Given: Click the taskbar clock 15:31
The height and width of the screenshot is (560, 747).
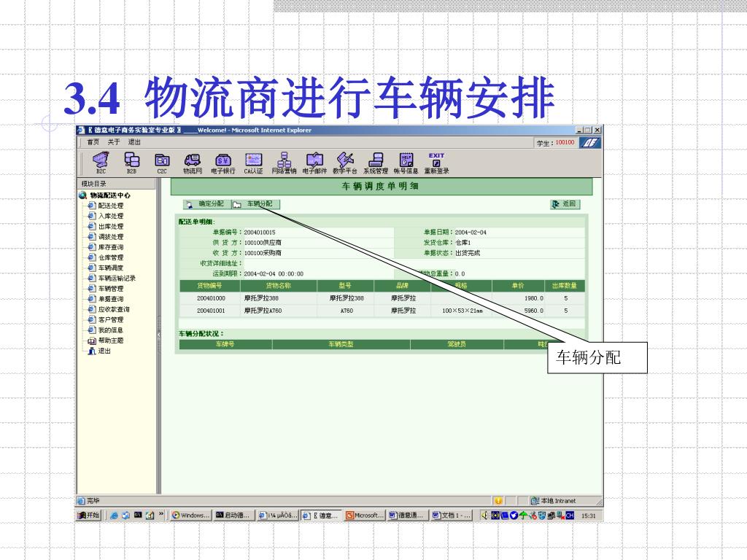Looking at the screenshot, I should click(589, 516).
